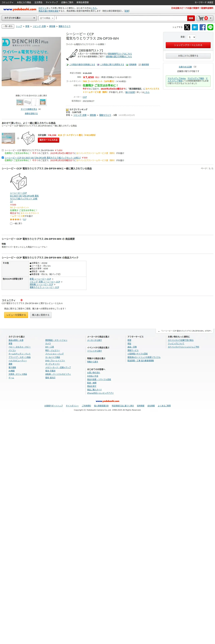Click the red 検索 search button
The height and width of the screenshot is (644, 215).
tap(191, 18)
